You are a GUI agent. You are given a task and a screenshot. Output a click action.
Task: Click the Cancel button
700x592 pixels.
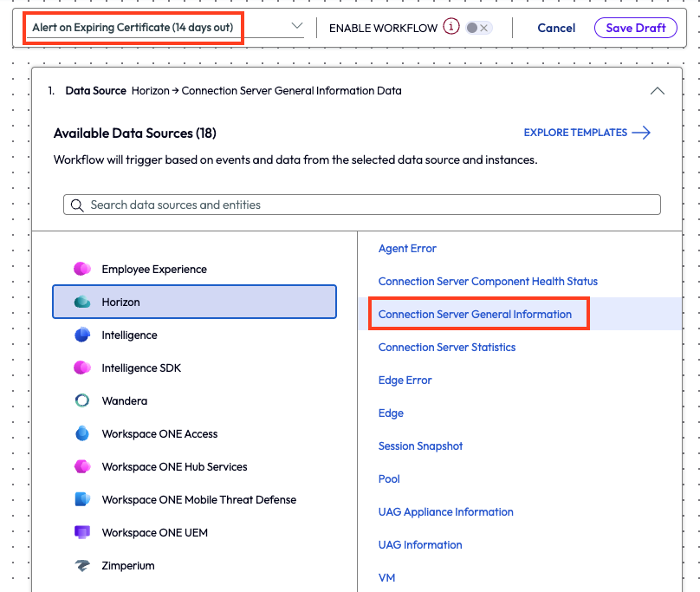point(556,28)
